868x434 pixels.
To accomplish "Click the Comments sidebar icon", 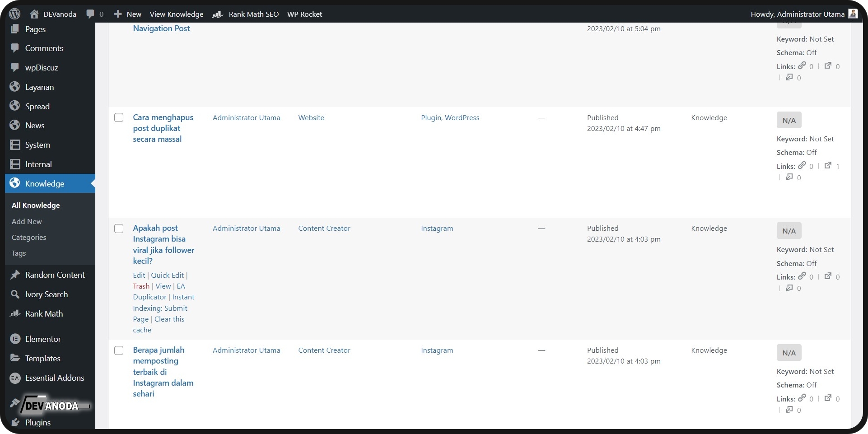I will (x=15, y=48).
